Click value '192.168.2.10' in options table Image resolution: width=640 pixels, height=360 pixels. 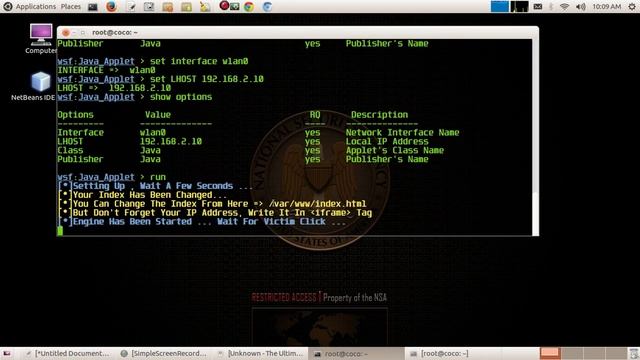click(171, 142)
